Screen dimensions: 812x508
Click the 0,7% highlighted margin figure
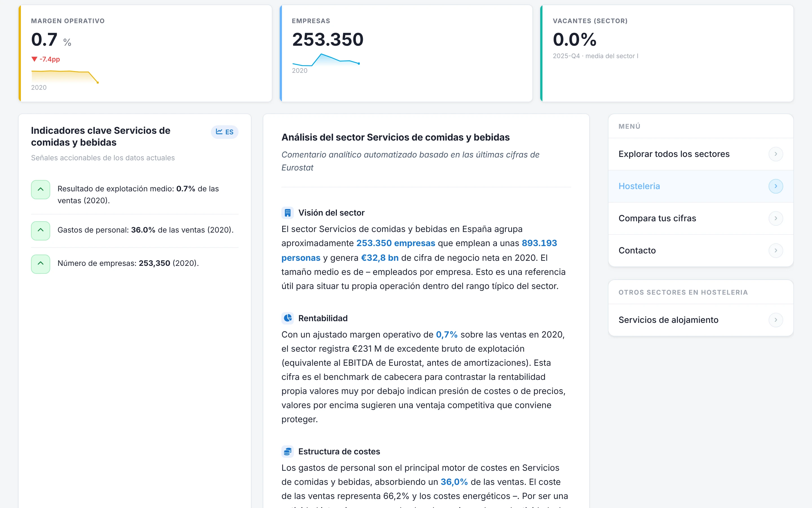coord(447,335)
